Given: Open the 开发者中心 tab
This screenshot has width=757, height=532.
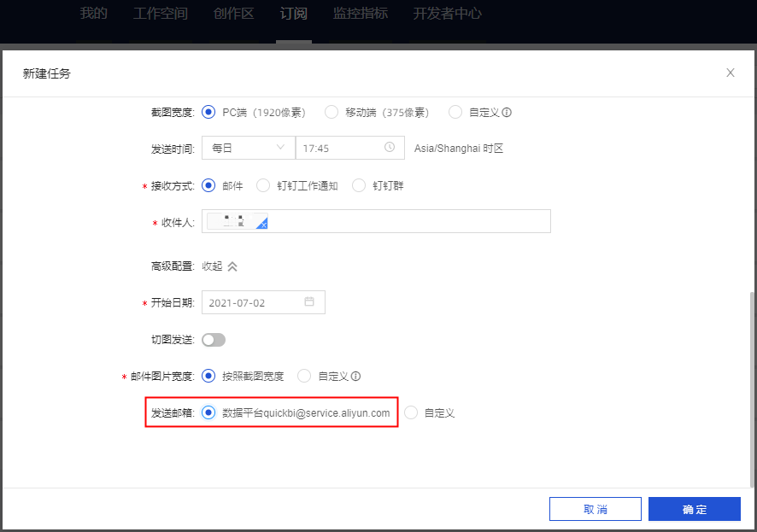Looking at the screenshot, I should 447,14.
